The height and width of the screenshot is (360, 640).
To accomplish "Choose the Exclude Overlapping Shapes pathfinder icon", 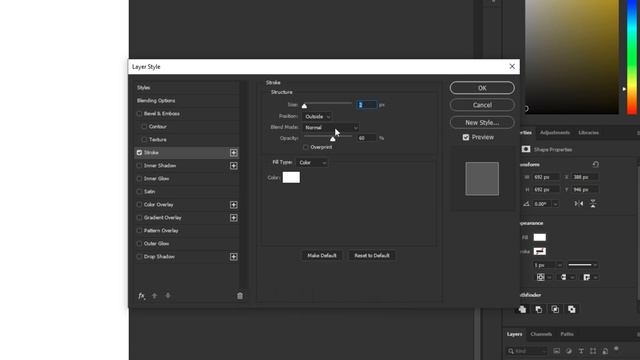I will [x=572, y=309].
